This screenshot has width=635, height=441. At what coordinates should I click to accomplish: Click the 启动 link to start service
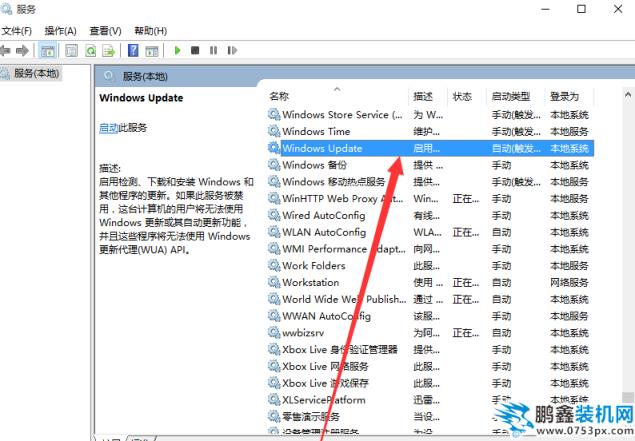109,128
